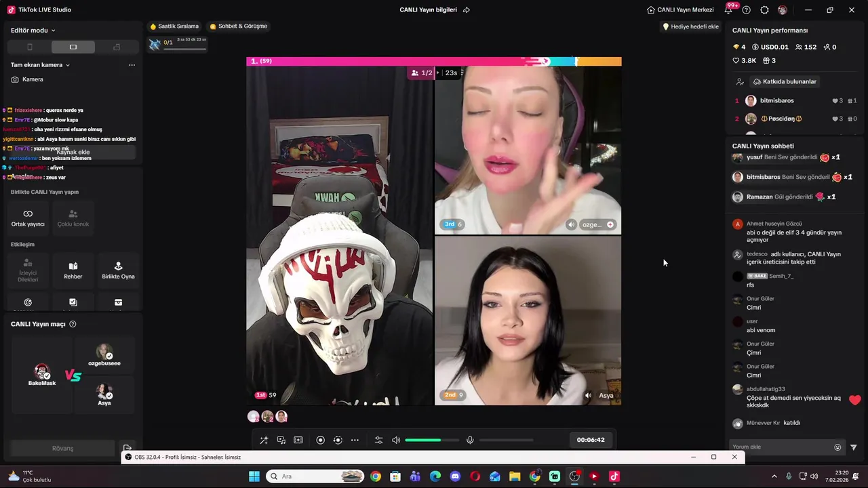
Task: Expand the Tam ekran kamera scene dropdown
Action: 40,65
